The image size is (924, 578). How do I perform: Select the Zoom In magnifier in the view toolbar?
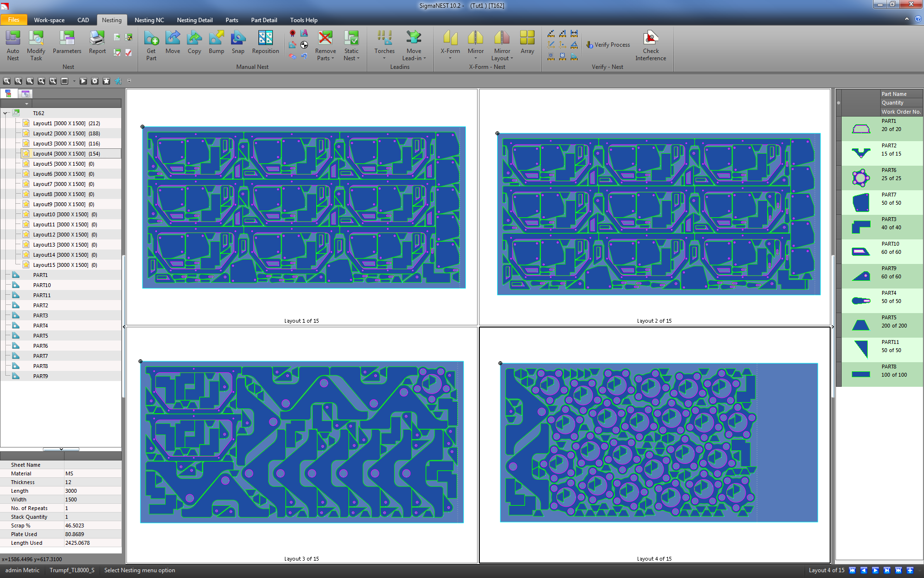(x=29, y=81)
